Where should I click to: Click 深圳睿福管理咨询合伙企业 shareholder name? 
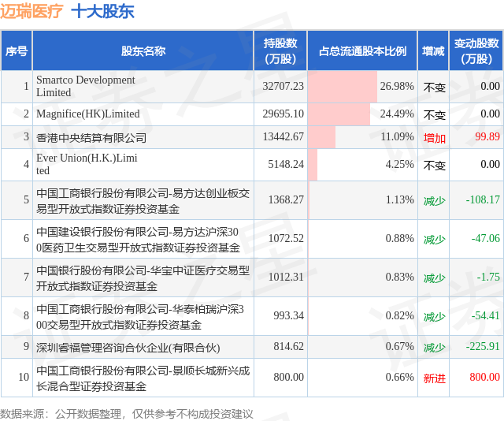(128, 348)
